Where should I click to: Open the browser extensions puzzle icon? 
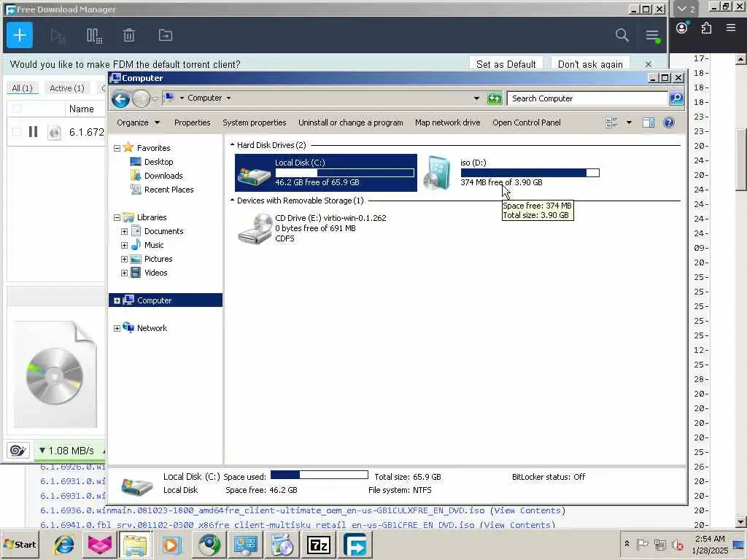[x=706, y=28]
